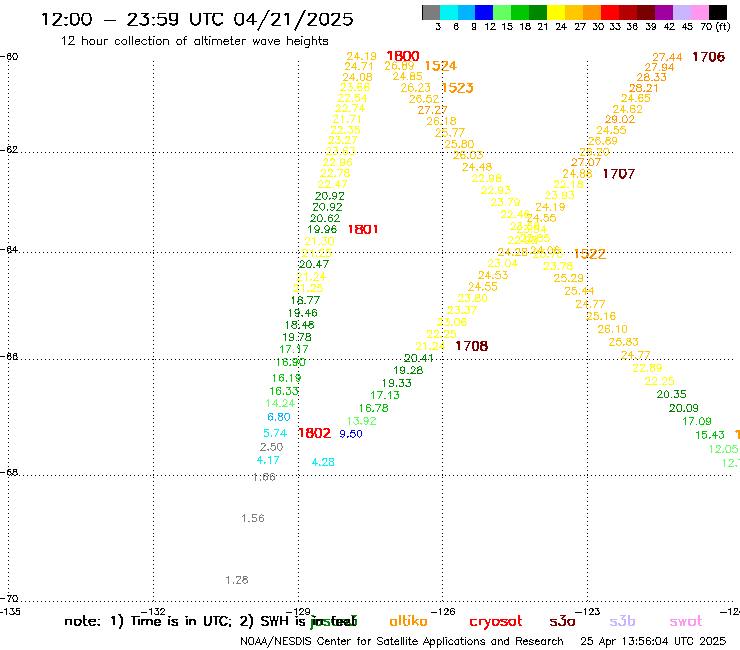
Task: Click the altika satellite legend label
Action: 408,621
